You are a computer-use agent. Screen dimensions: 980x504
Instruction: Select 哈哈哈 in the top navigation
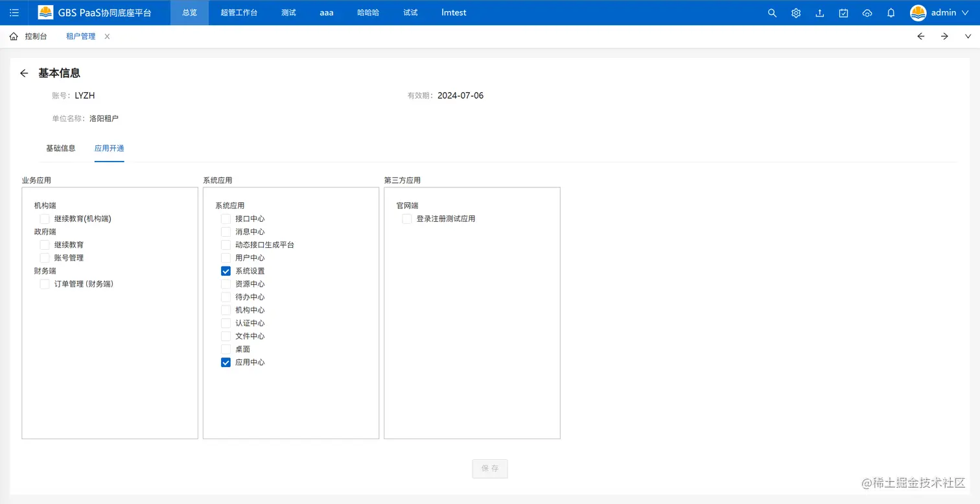(x=368, y=13)
